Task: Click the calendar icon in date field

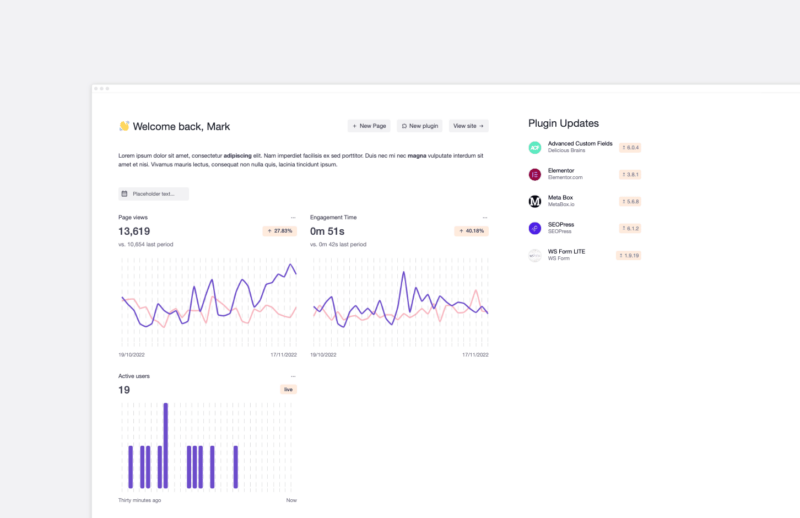Action: pyautogui.click(x=124, y=194)
